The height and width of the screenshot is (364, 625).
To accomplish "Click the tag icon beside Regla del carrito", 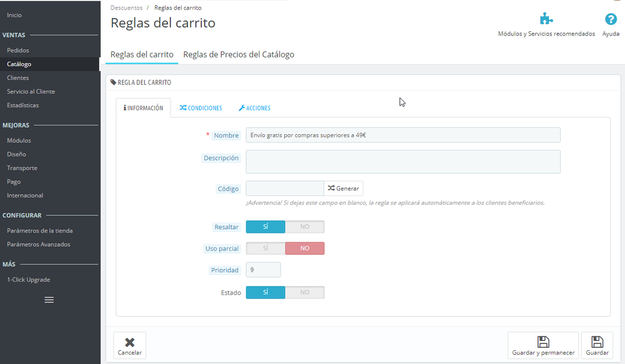I will coord(113,82).
